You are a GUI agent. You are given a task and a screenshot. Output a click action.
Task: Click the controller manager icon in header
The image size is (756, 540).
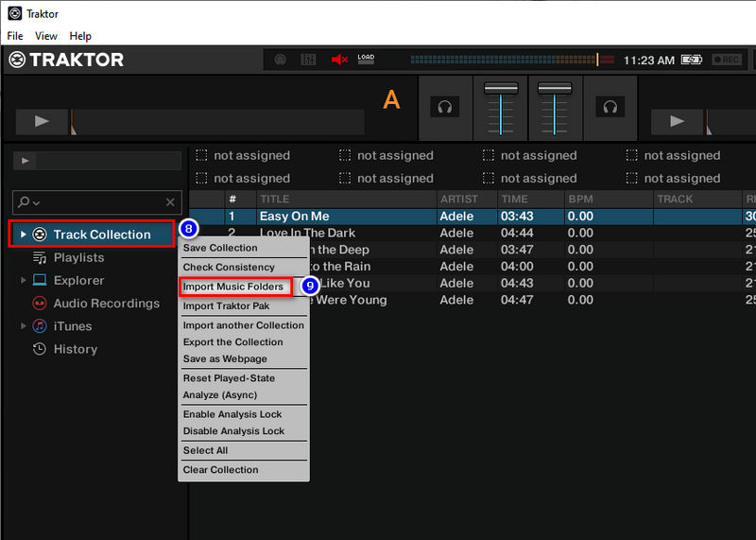tap(280, 60)
